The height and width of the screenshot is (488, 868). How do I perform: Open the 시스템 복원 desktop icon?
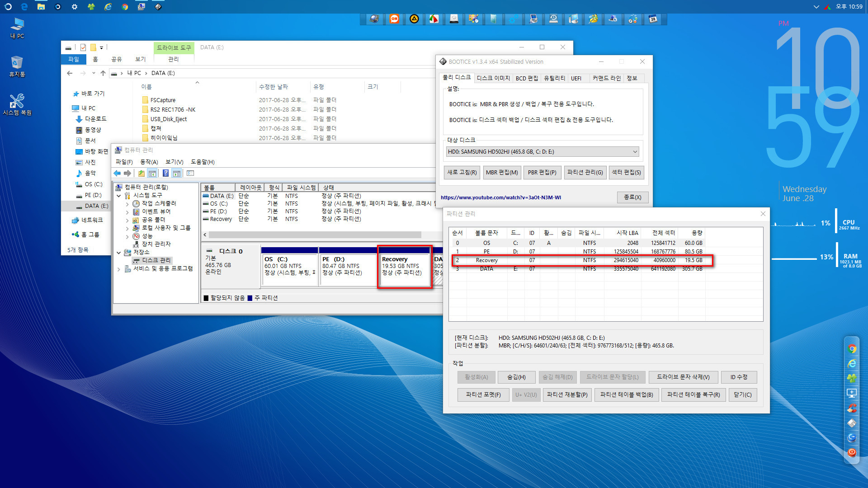[x=17, y=104]
